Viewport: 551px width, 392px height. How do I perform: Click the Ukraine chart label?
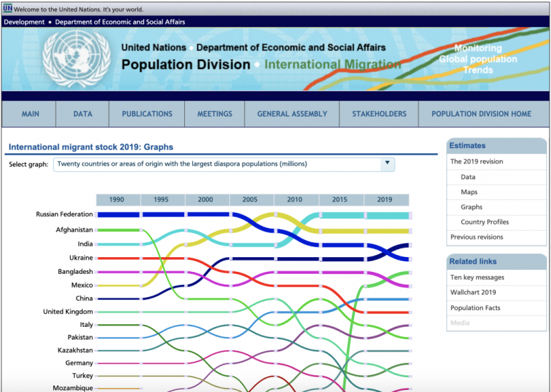(x=81, y=258)
